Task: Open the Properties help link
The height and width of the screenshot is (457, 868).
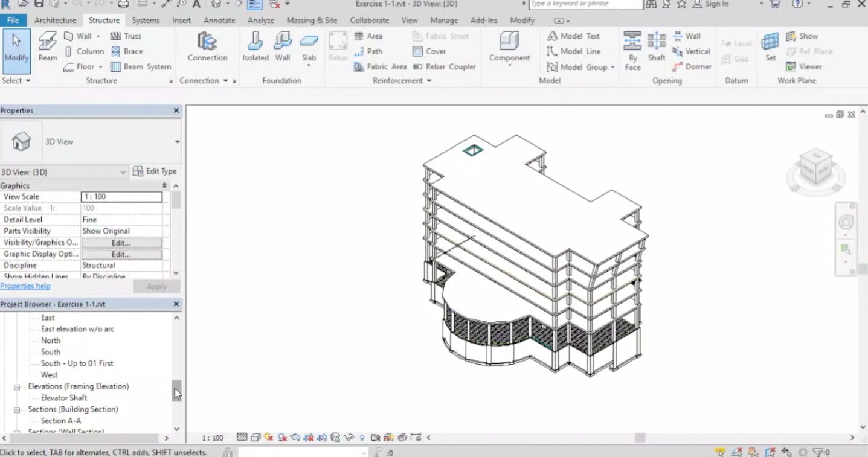Action: (x=25, y=286)
